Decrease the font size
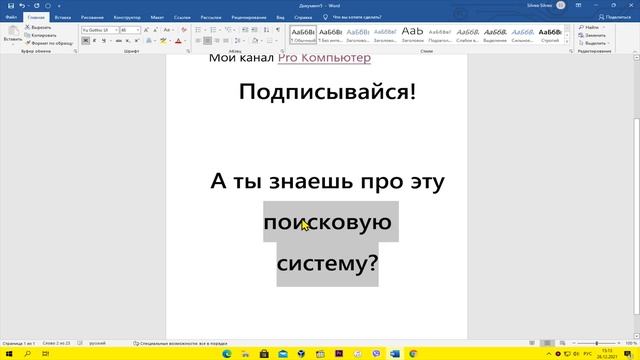Screen dimensions: 640x360 (x=155, y=30)
